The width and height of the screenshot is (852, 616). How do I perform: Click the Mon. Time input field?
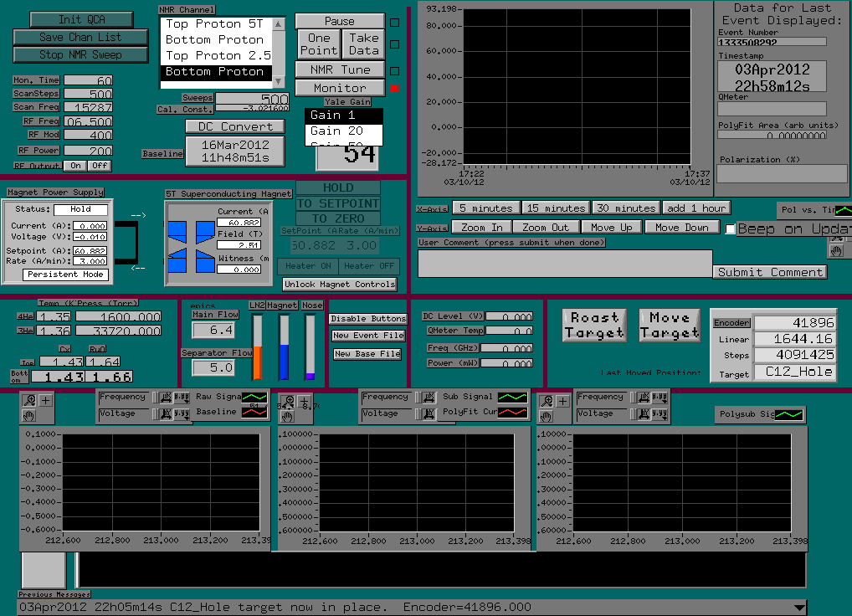point(89,80)
